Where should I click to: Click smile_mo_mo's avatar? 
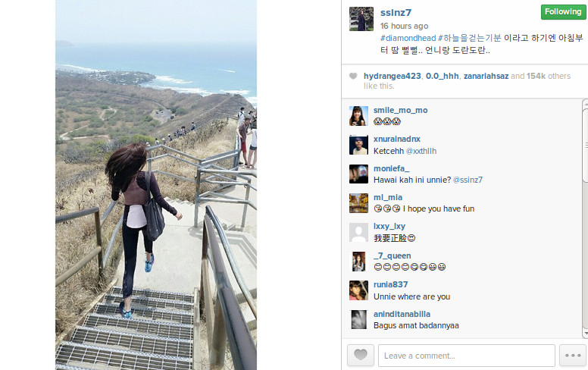[358, 115]
